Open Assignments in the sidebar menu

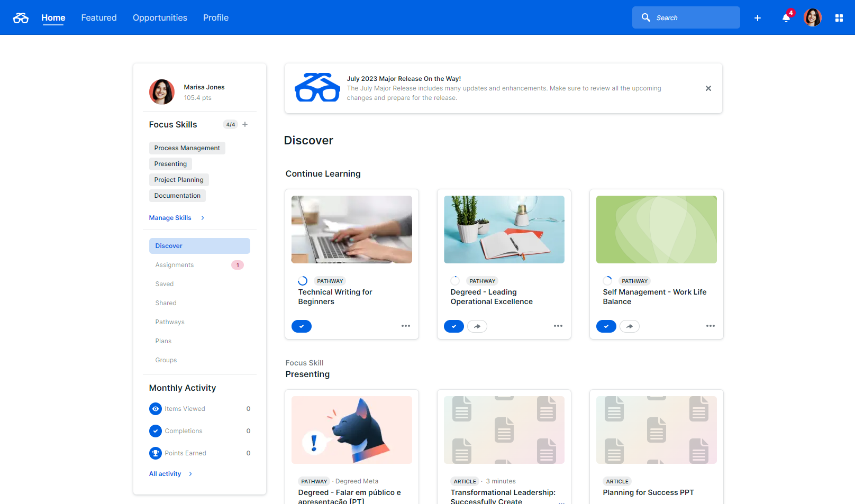175,265
